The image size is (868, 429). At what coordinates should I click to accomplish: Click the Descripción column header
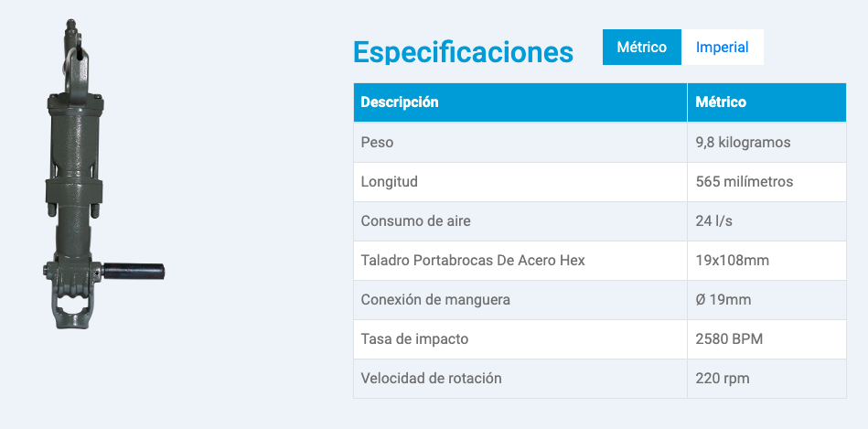coord(520,102)
